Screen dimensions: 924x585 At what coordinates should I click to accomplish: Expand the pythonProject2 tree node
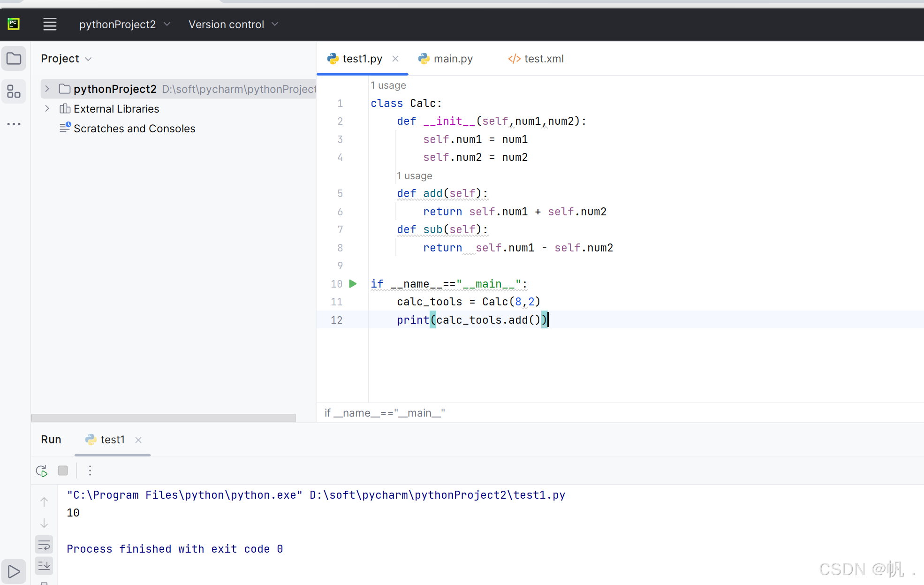47,89
